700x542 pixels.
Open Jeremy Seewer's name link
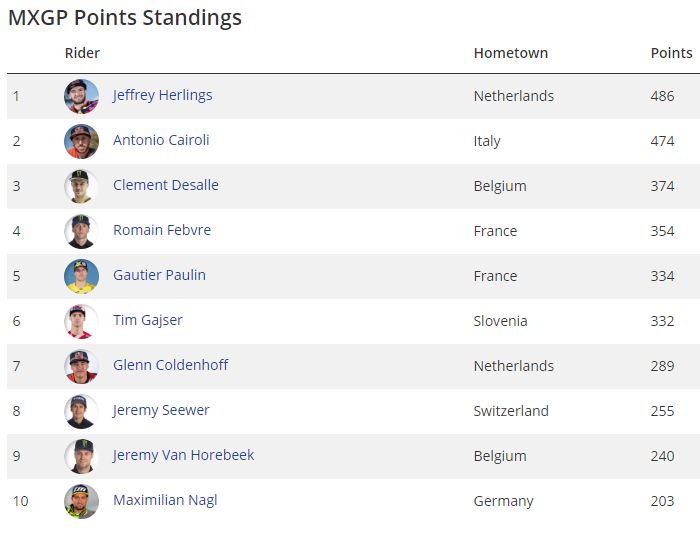click(161, 410)
